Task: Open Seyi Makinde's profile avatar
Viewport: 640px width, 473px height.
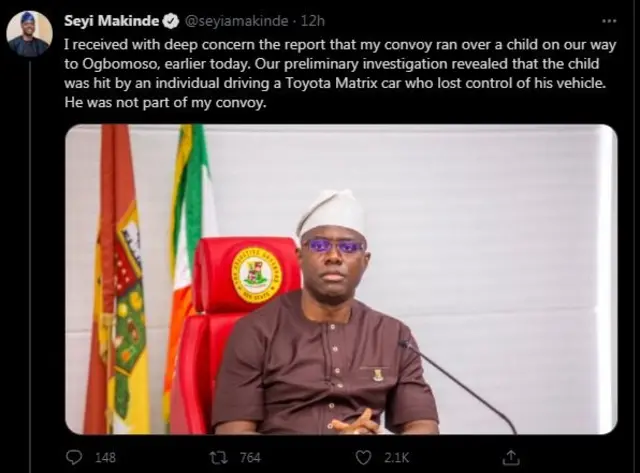Action: click(x=29, y=33)
